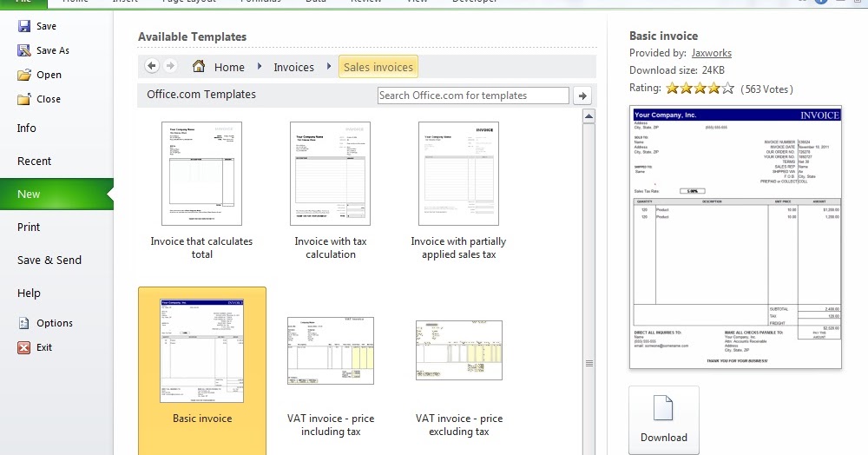
Task: Start template search with arrow button
Action: pyautogui.click(x=582, y=96)
